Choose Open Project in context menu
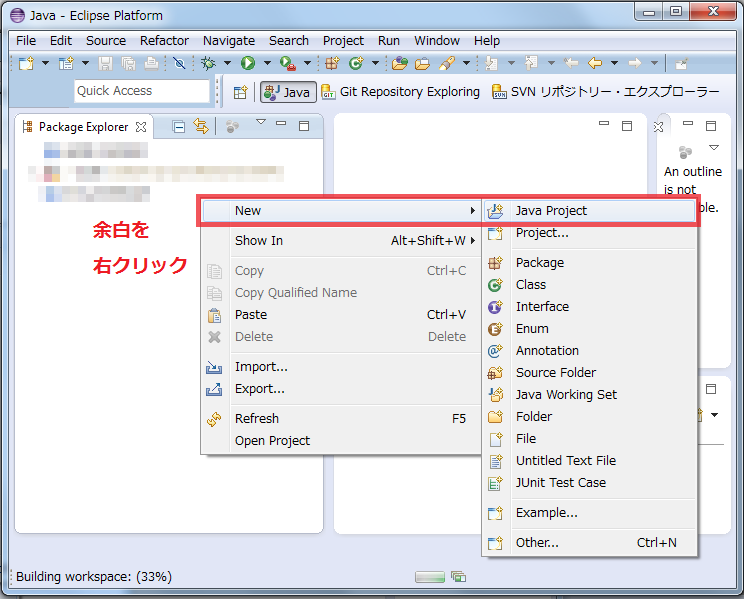The image size is (744, 599). [x=341, y=441]
